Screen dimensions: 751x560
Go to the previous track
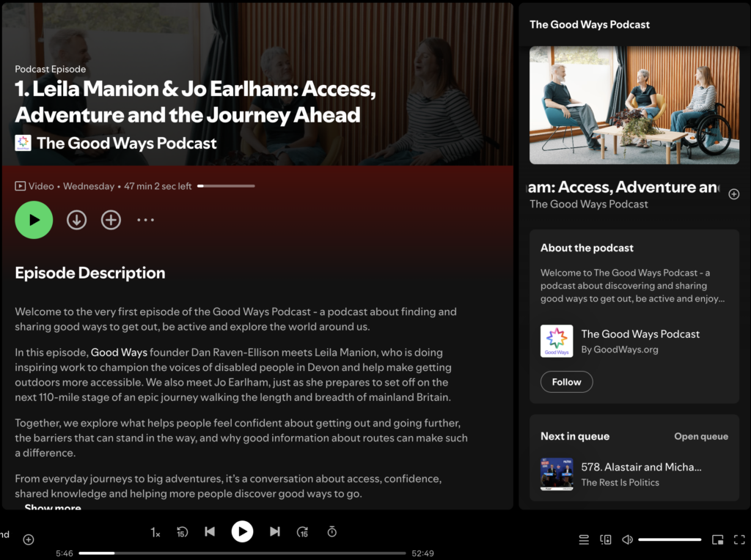(x=210, y=531)
